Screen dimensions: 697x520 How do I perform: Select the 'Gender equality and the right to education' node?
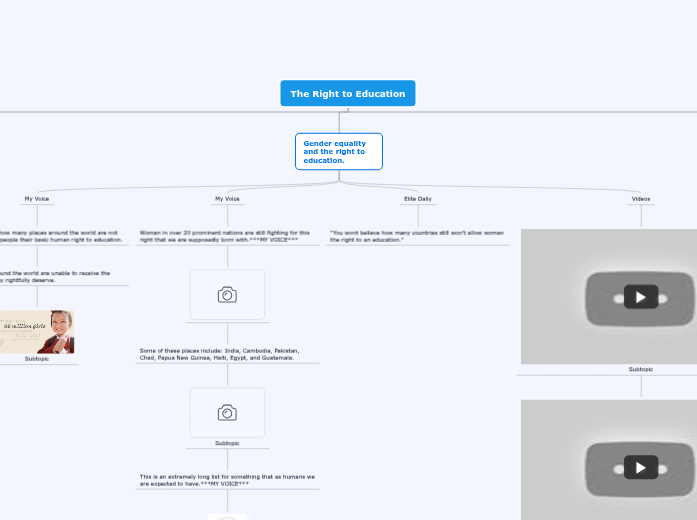click(x=338, y=152)
